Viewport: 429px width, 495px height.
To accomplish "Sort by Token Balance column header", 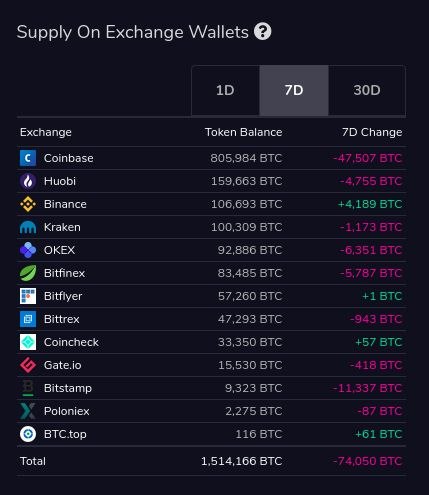I will pyautogui.click(x=244, y=132).
